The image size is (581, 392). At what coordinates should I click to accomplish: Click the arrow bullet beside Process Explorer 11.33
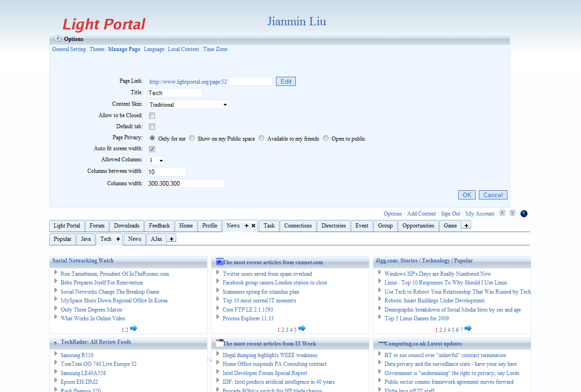pyautogui.click(x=218, y=317)
